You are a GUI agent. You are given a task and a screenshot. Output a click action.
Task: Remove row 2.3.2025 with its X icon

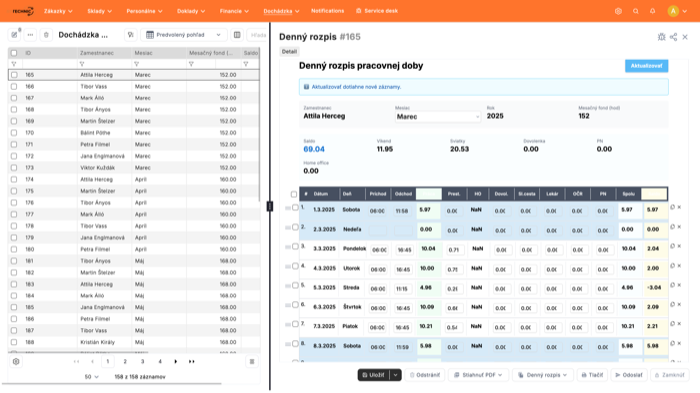(x=679, y=227)
